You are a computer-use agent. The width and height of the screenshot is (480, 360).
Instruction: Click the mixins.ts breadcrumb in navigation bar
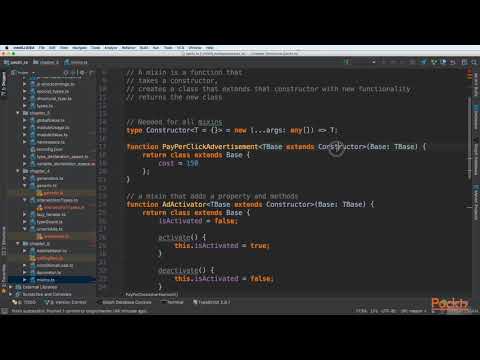pyautogui.click(x=76, y=62)
